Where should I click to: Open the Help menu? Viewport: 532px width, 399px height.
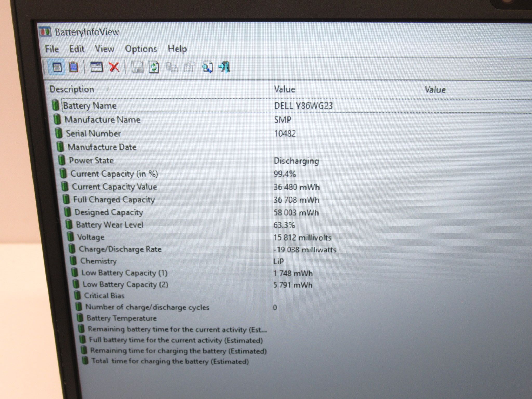click(x=177, y=49)
